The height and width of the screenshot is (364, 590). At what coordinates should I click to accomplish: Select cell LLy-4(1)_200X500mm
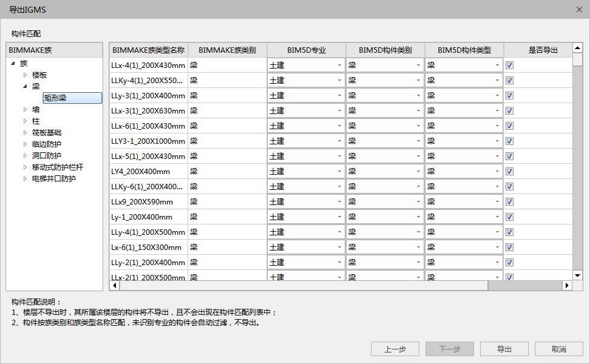149,232
